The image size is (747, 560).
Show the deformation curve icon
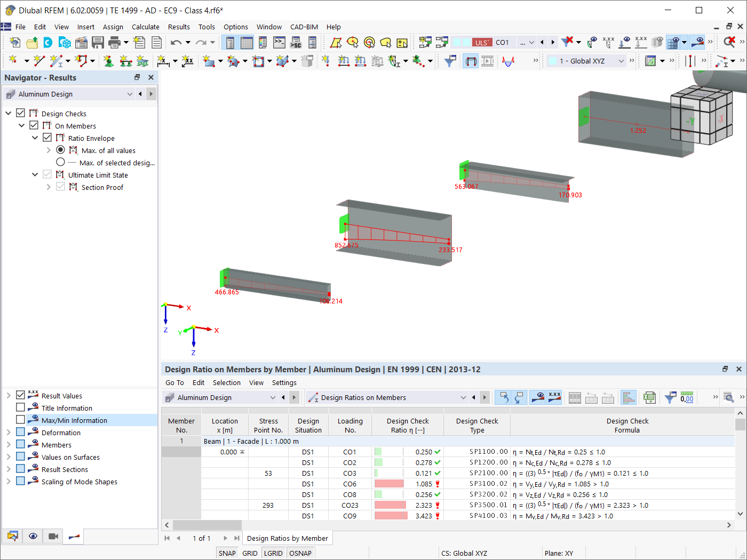pyautogui.click(x=508, y=61)
